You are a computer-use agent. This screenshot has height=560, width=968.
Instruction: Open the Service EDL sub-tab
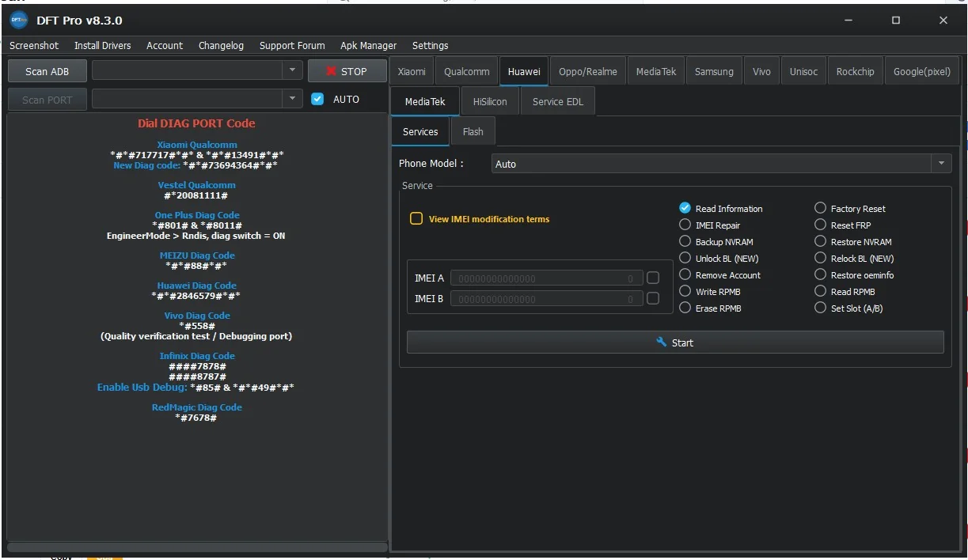pyautogui.click(x=558, y=101)
